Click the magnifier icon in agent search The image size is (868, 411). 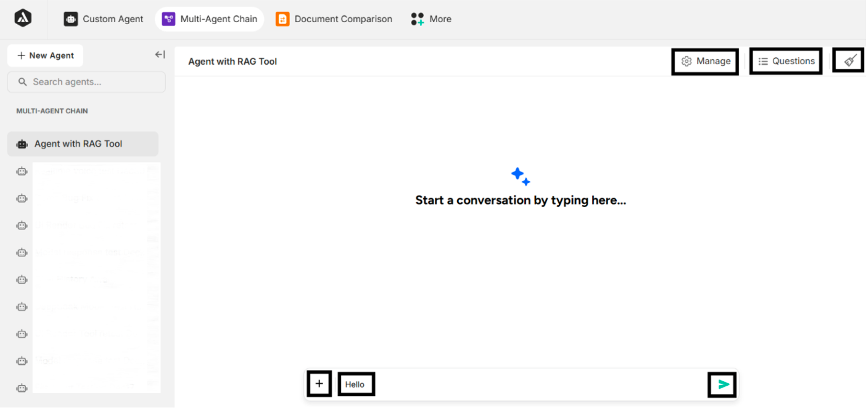[x=23, y=82]
